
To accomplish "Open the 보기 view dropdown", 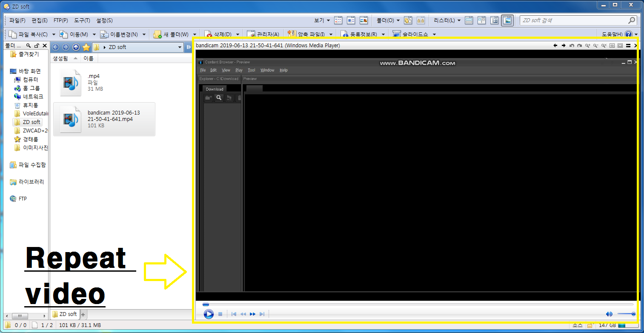I will coord(322,20).
